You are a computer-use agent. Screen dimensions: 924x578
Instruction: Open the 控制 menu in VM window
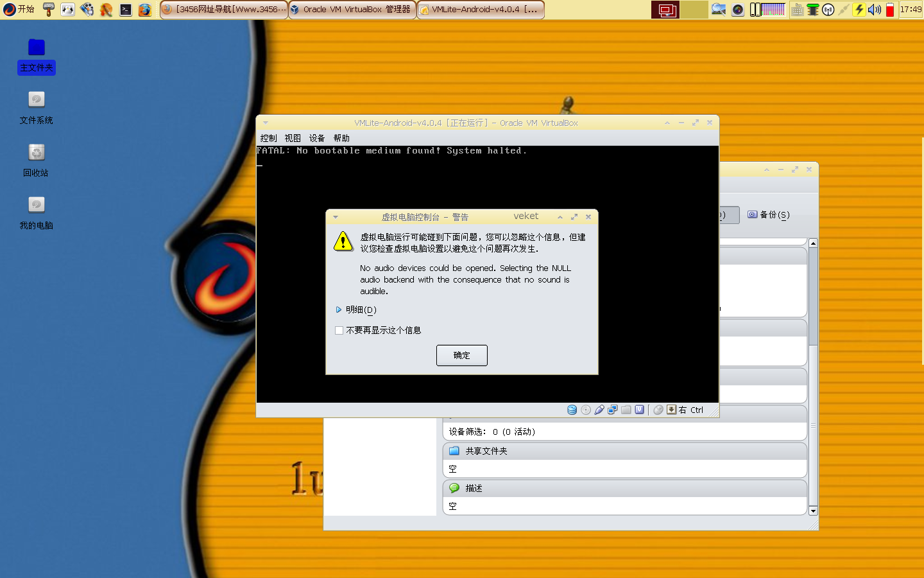tap(269, 138)
